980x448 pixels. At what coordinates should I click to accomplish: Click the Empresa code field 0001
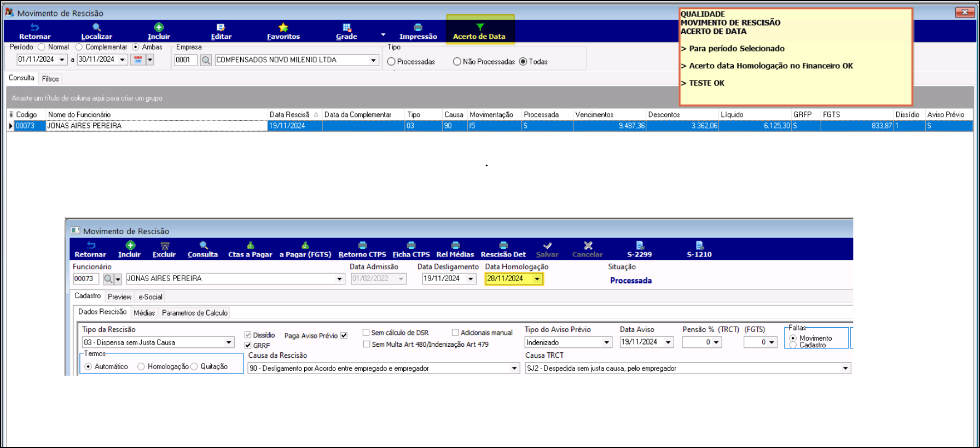tap(185, 60)
